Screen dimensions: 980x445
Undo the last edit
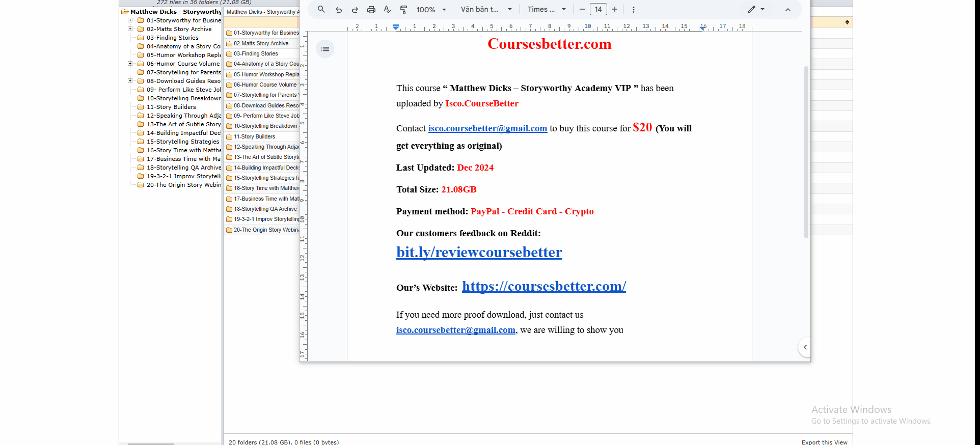pos(339,10)
